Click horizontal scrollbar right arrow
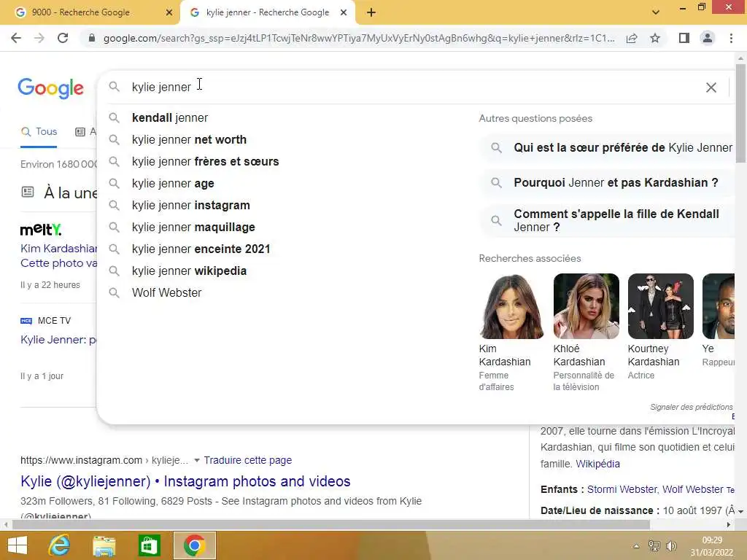747x560 pixels. point(729,525)
